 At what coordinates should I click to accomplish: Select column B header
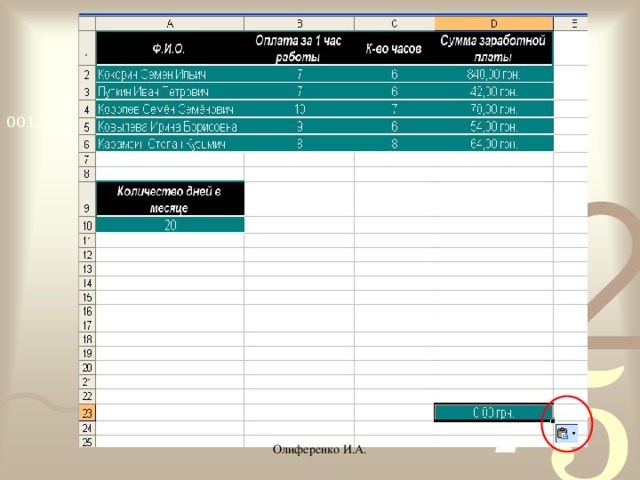coord(299,24)
